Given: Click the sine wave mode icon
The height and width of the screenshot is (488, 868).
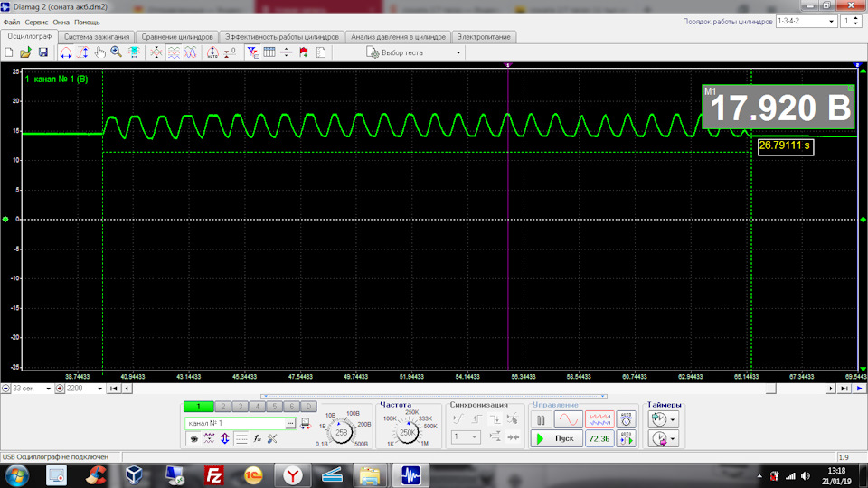Looking at the screenshot, I should click(x=569, y=419).
